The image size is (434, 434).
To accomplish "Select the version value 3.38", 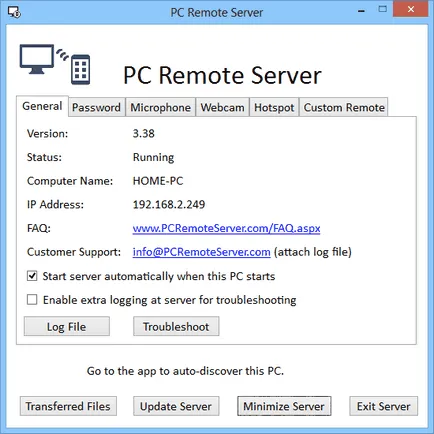I will click(x=144, y=134).
